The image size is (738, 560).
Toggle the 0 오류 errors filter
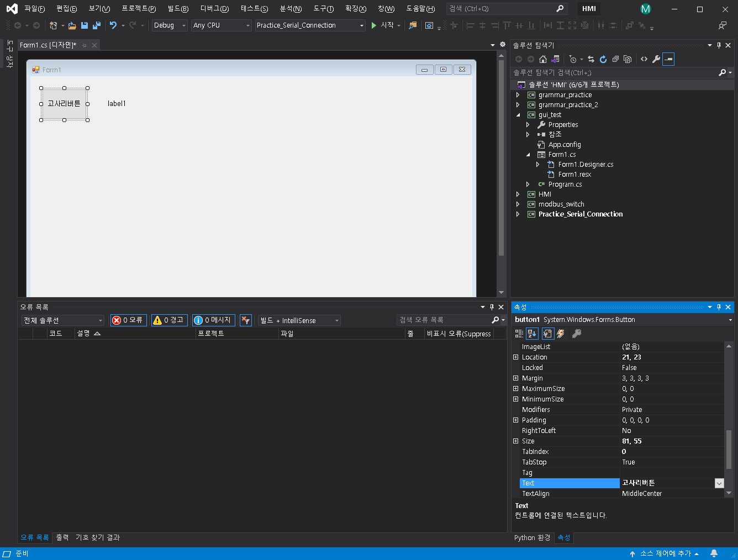point(128,320)
